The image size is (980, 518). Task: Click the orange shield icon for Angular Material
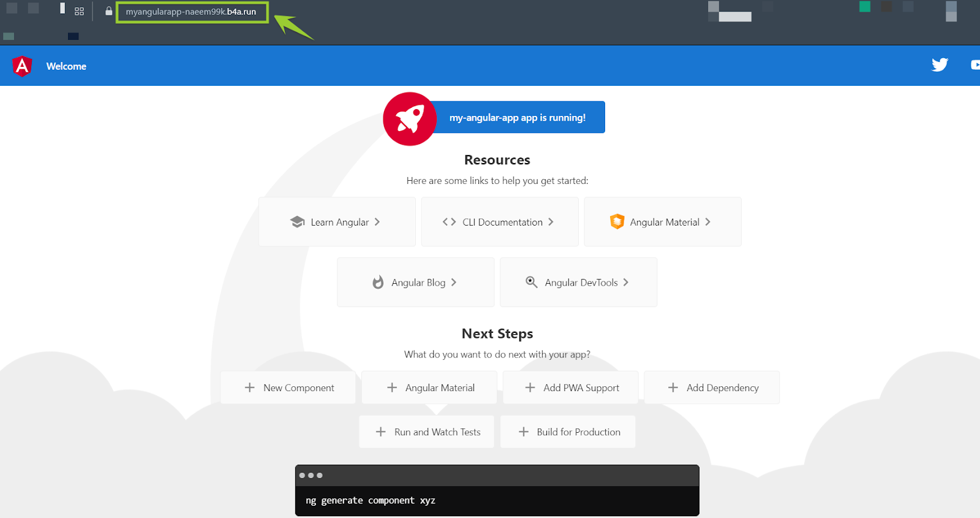(x=617, y=221)
